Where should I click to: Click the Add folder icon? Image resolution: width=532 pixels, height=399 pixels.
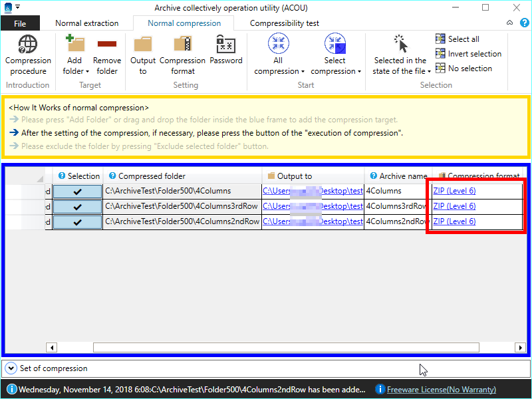75,46
